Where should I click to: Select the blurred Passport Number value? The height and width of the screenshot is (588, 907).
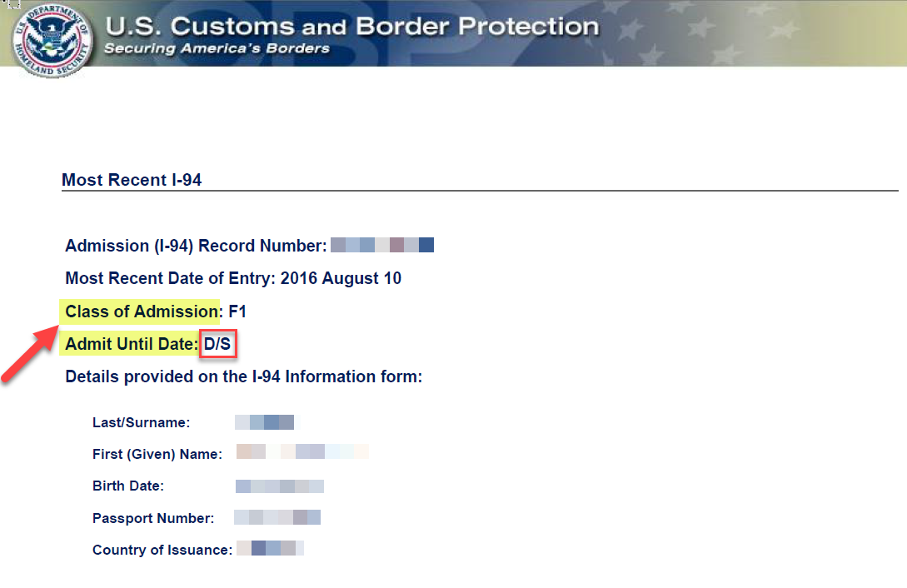click(x=277, y=517)
